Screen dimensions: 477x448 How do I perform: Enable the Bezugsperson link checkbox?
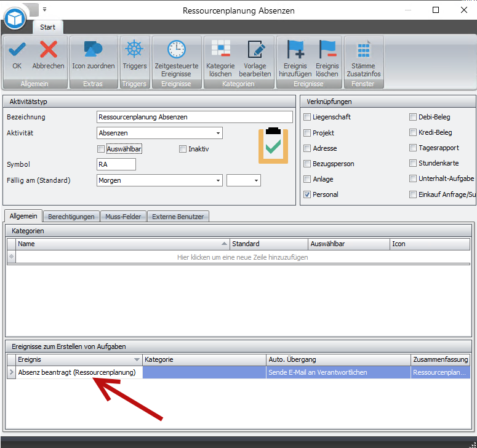point(307,164)
